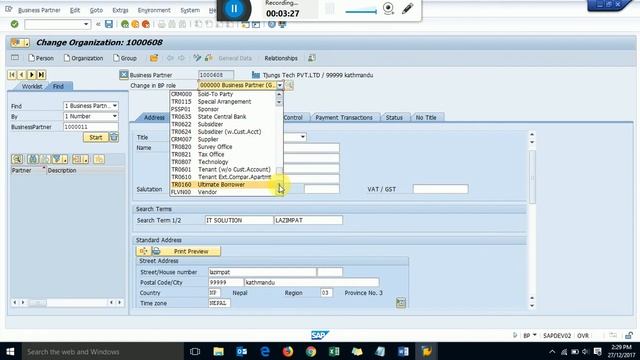Click the address check icon near Time zone
The height and width of the screenshot is (360, 640).
(x=401, y=303)
